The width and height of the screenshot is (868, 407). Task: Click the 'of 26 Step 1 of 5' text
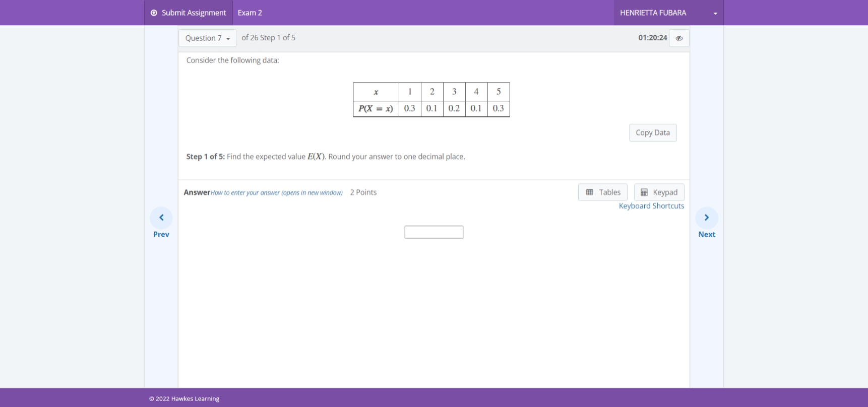(x=268, y=38)
